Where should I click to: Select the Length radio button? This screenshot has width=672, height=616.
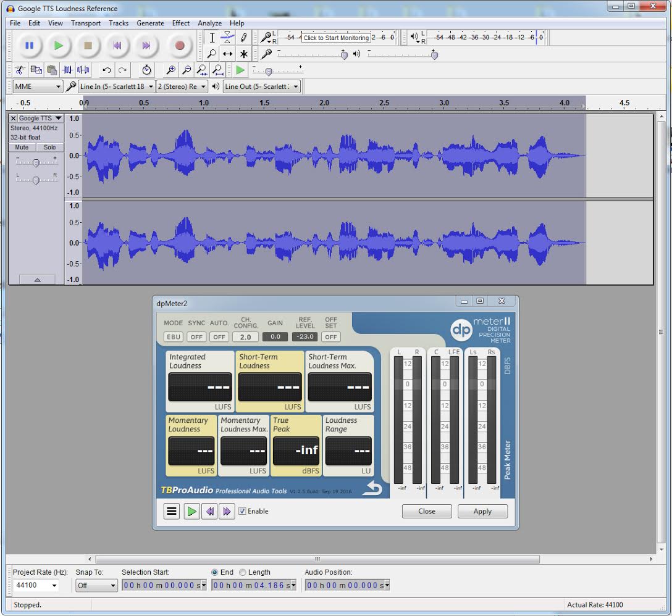point(243,572)
